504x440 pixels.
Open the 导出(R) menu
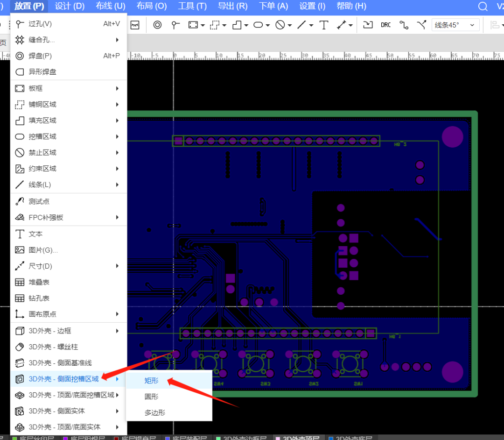(233, 6)
